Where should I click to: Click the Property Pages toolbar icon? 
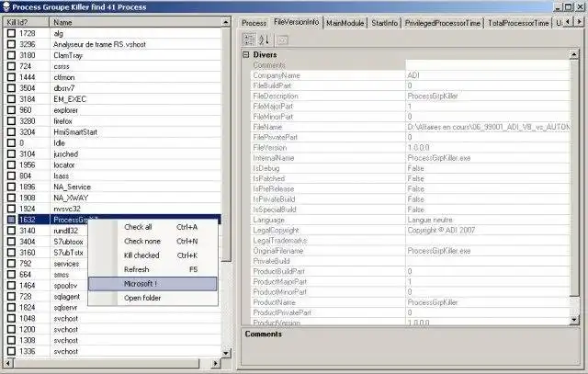click(283, 40)
